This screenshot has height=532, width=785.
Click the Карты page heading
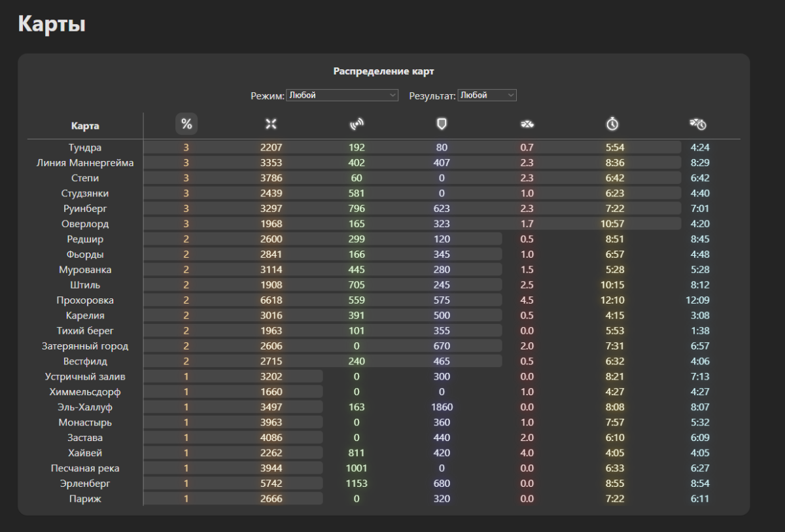[x=52, y=24]
